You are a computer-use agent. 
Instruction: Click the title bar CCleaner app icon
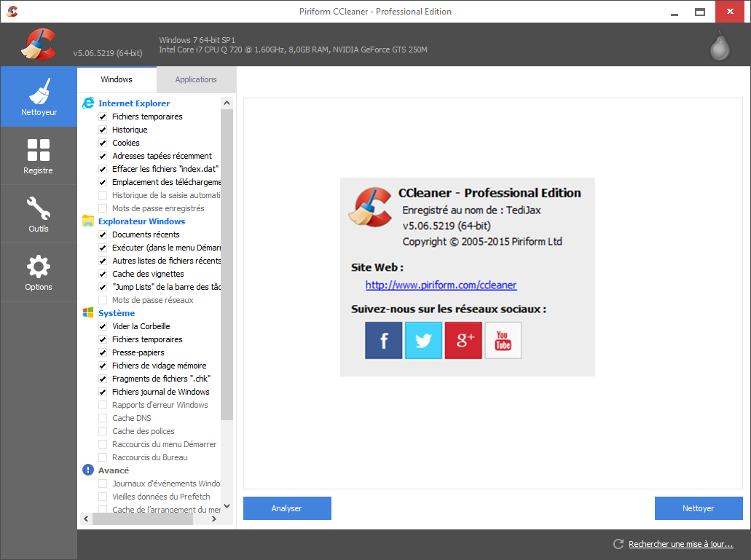coord(12,11)
